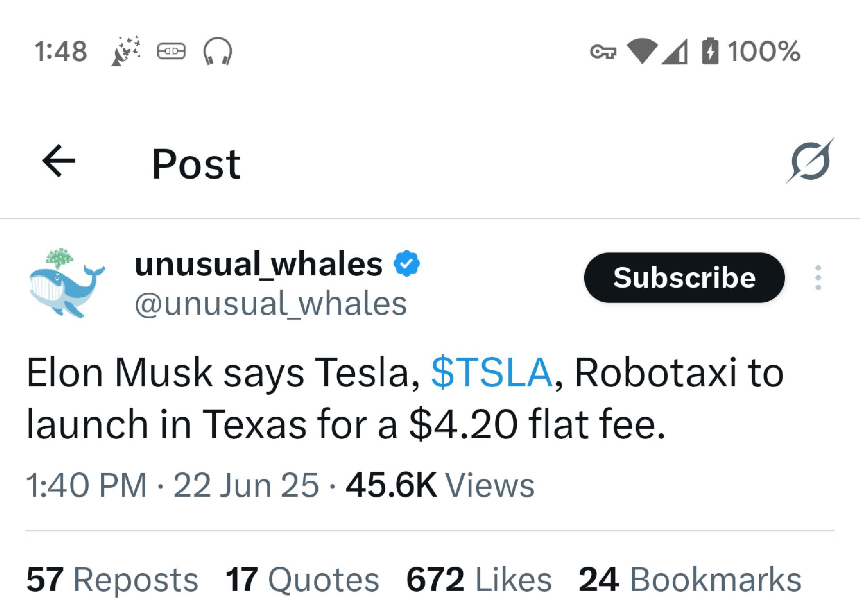Tap the back arrow icon
Image resolution: width=860 pixels, height=616 pixels.
[x=59, y=161]
